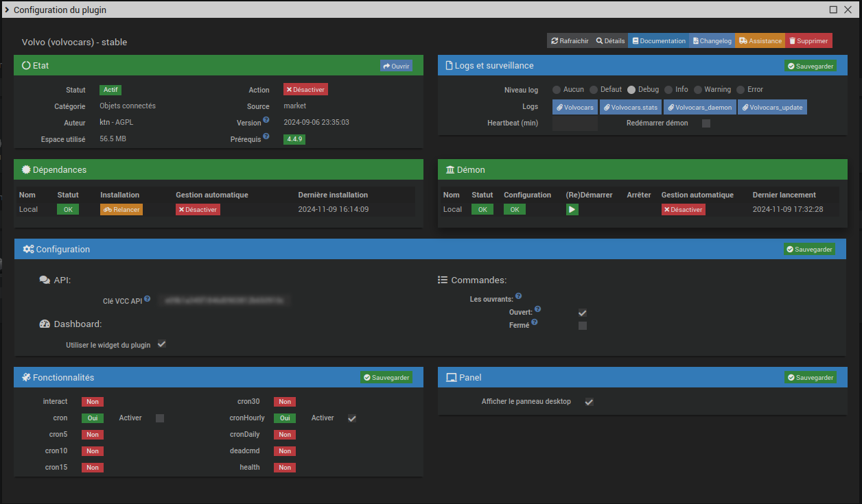Select the Aucun log level

pyautogui.click(x=557, y=90)
